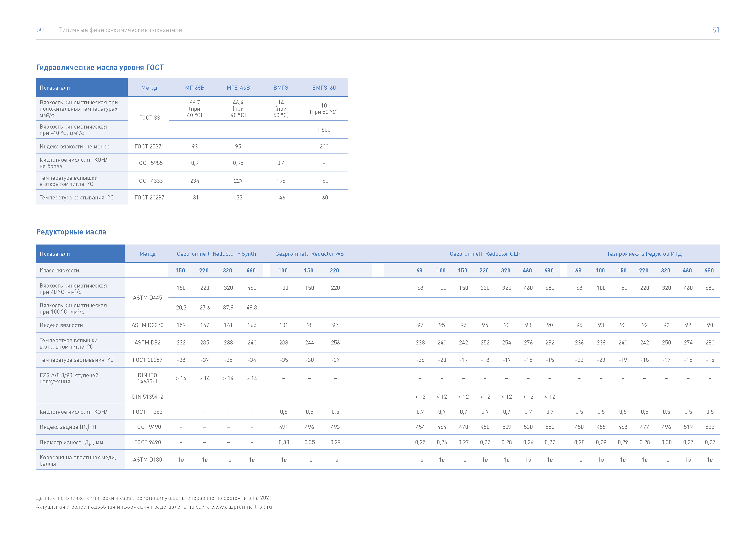
Task: Click the ВМГЗ-60 column header
Action: (324, 88)
